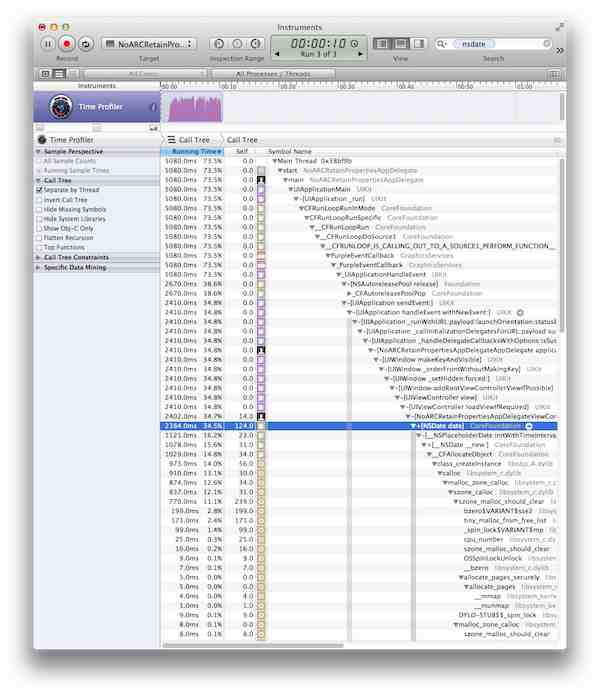Enable Hide Missing Symbols checkbox
This screenshot has height=696, width=600.
coord(39,210)
